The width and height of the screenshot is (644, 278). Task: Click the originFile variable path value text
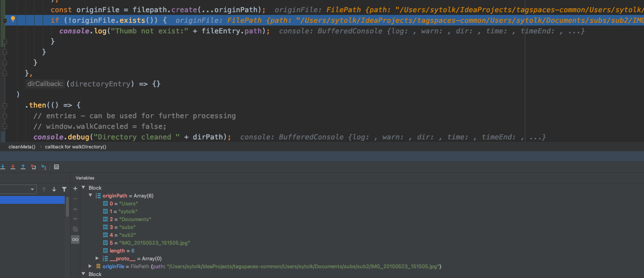(303, 266)
